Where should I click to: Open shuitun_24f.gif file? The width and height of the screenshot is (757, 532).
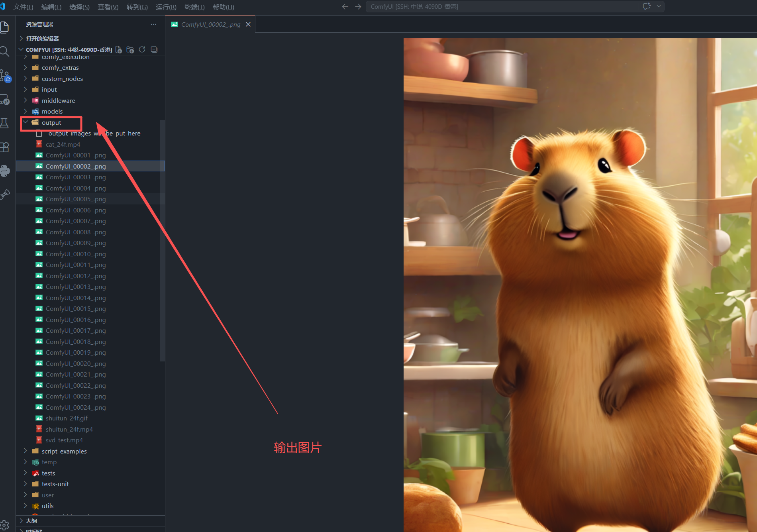coord(90,418)
